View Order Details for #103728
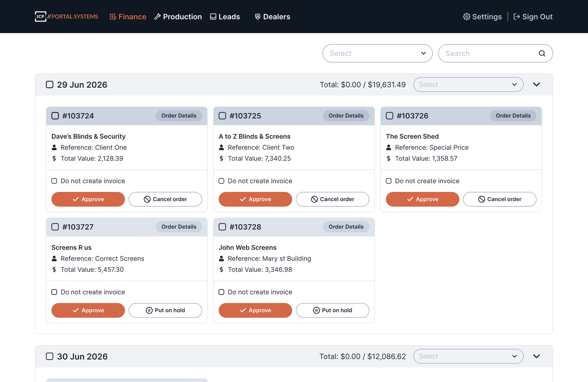 [x=346, y=227]
